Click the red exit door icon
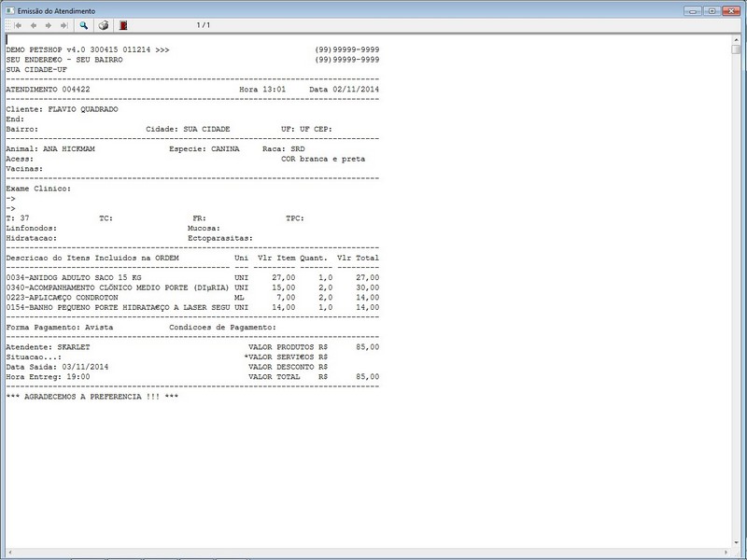This screenshot has width=747, height=560. 123,26
